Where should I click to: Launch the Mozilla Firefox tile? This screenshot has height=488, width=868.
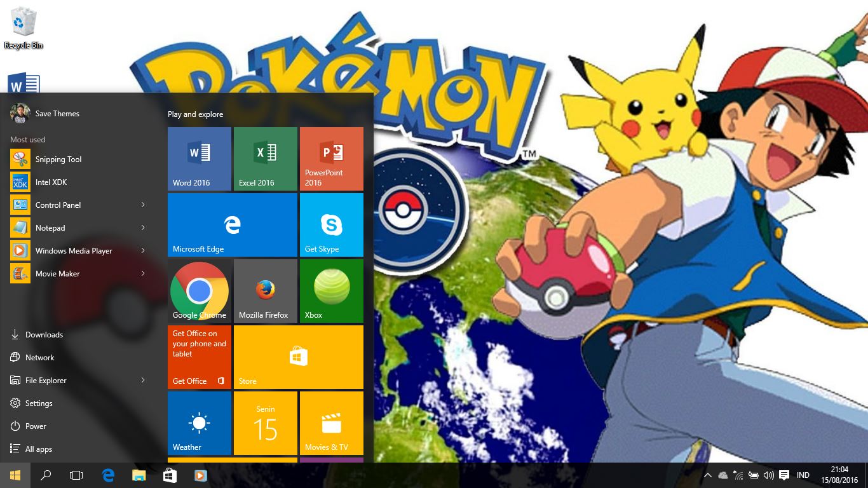(266, 291)
